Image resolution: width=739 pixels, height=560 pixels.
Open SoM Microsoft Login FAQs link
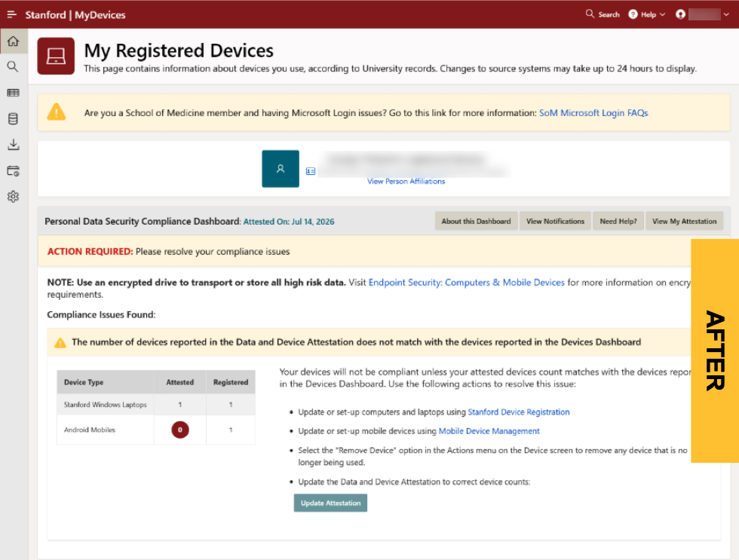click(593, 113)
